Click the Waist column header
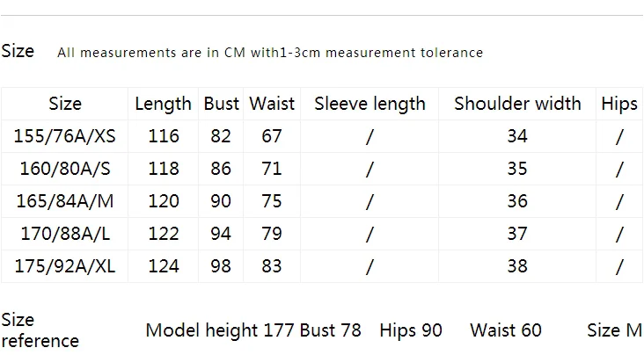 (x=272, y=104)
